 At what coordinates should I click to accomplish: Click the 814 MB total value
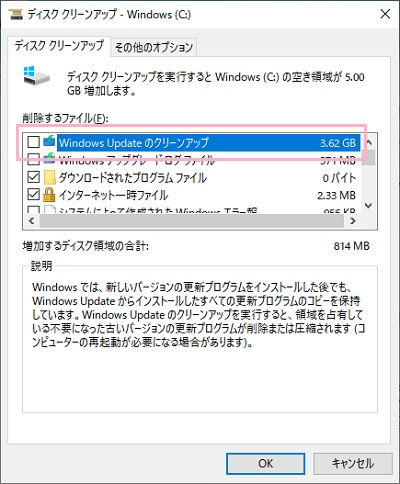(352, 246)
